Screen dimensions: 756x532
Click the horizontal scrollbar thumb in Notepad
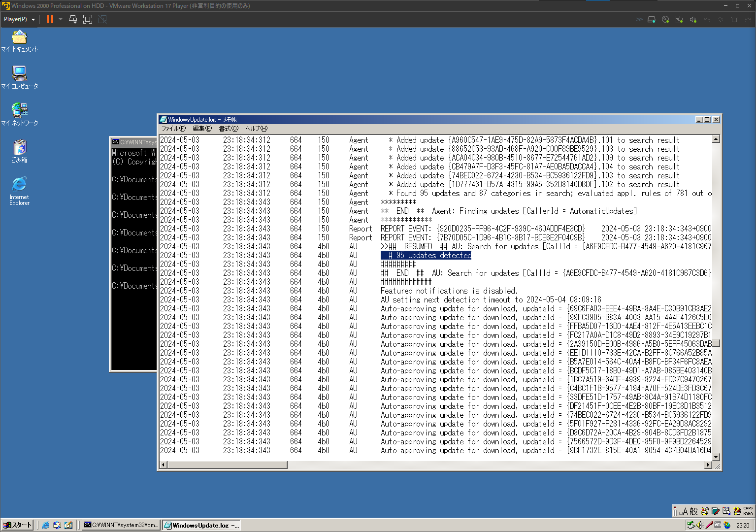point(227,465)
